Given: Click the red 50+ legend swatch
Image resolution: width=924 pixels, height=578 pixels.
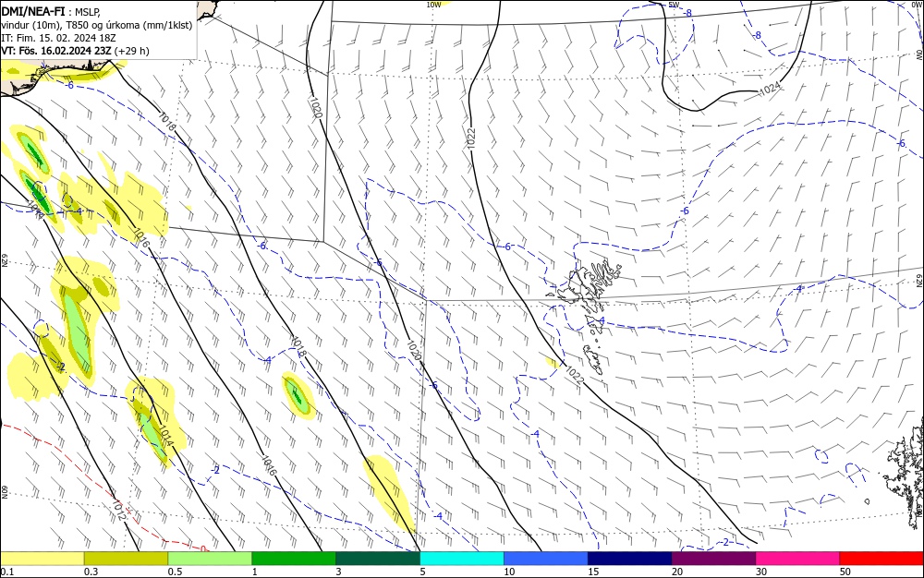Looking at the screenshot, I should 881,559.
